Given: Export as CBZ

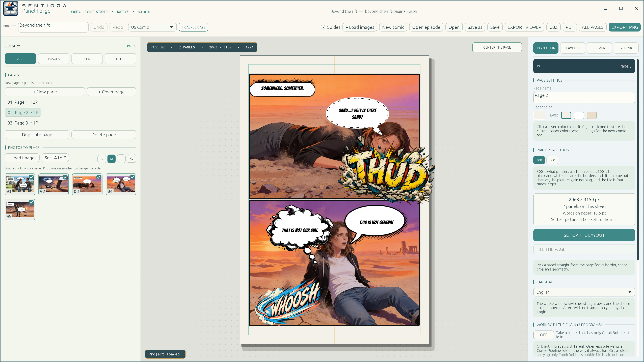Looking at the screenshot, I should (x=553, y=27).
